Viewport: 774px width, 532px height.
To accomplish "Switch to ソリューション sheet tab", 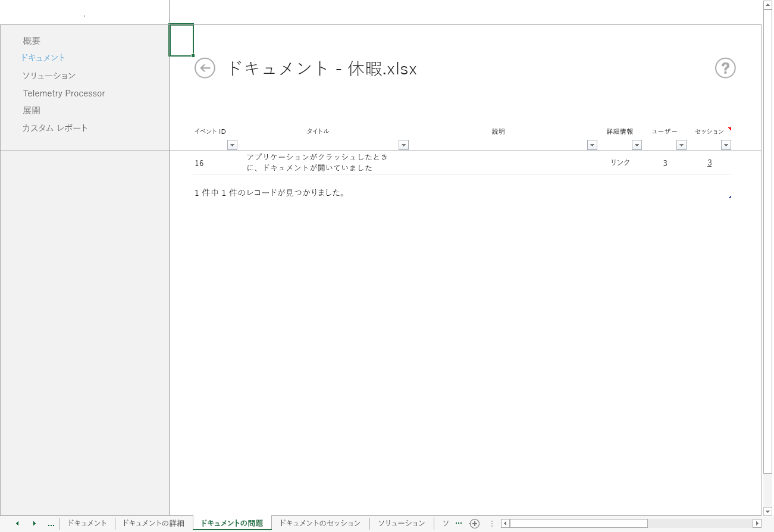I will pos(402,523).
